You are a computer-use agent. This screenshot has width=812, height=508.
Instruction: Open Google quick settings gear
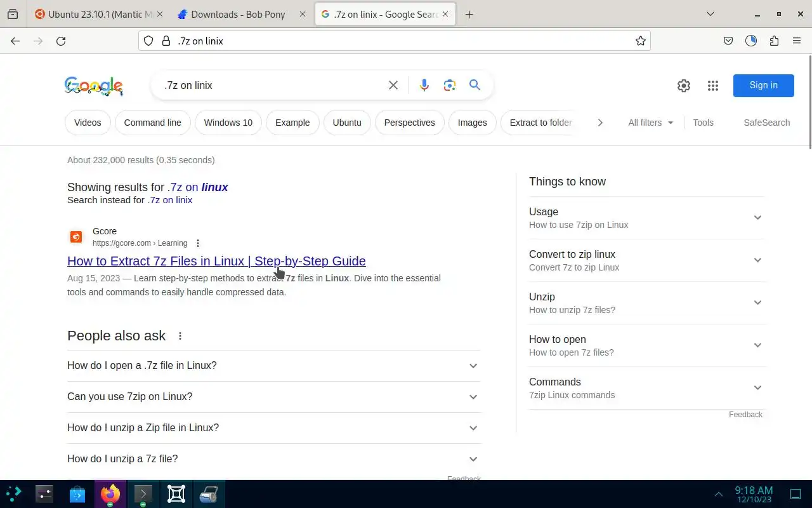click(684, 86)
